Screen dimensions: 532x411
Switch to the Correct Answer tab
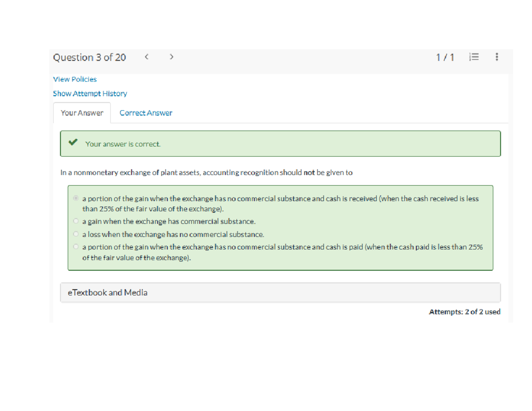[x=146, y=113]
